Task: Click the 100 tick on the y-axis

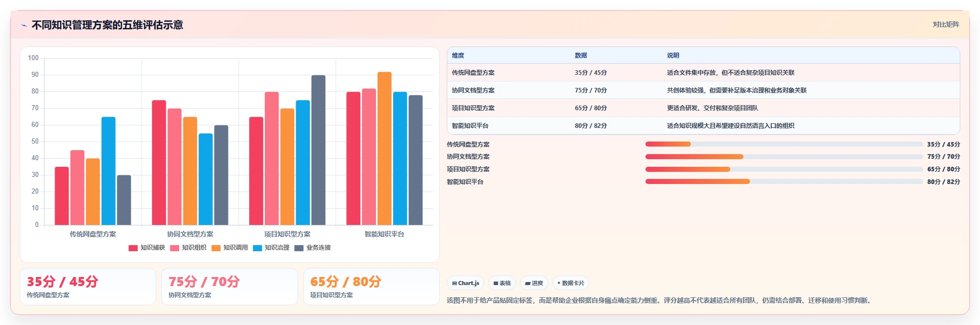Action: [x=33, y=58]
